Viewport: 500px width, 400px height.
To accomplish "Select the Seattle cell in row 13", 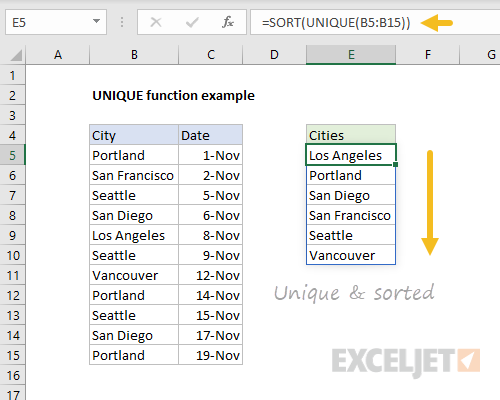I will click(x=134, y=315).
